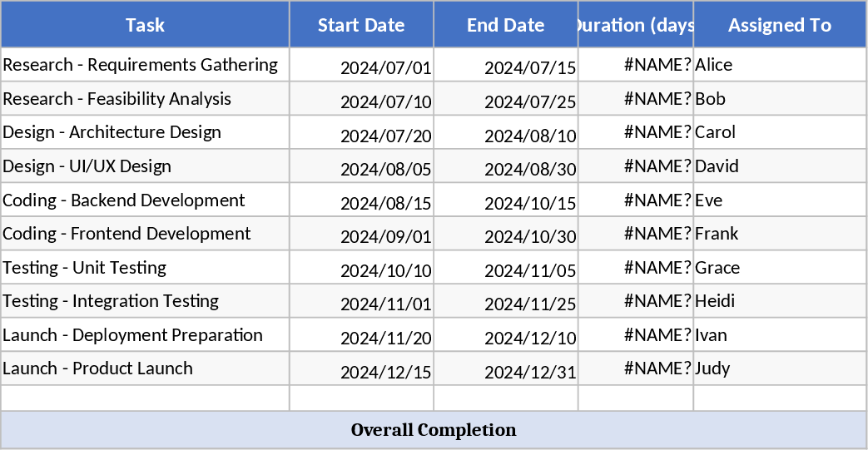Click the start date 2024/08/05 cell
The height and width of the screenshot is (450, 868).
click(361, 167)
